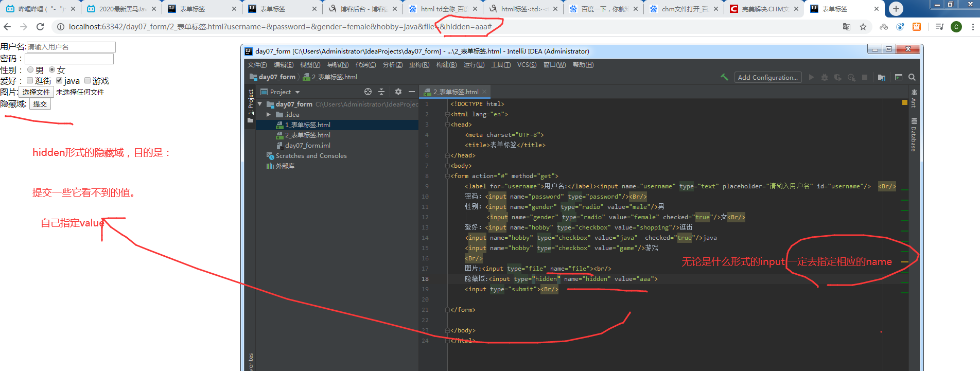This screenshot has height=371, width=980.
Task: Click Add Configuration... button
Action: coord(767,77)
